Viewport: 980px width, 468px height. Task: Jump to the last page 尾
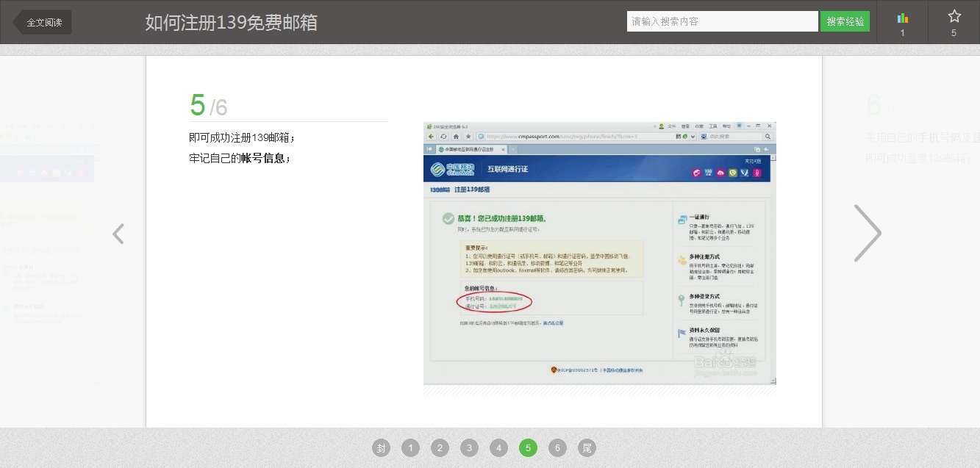[587, 447]
